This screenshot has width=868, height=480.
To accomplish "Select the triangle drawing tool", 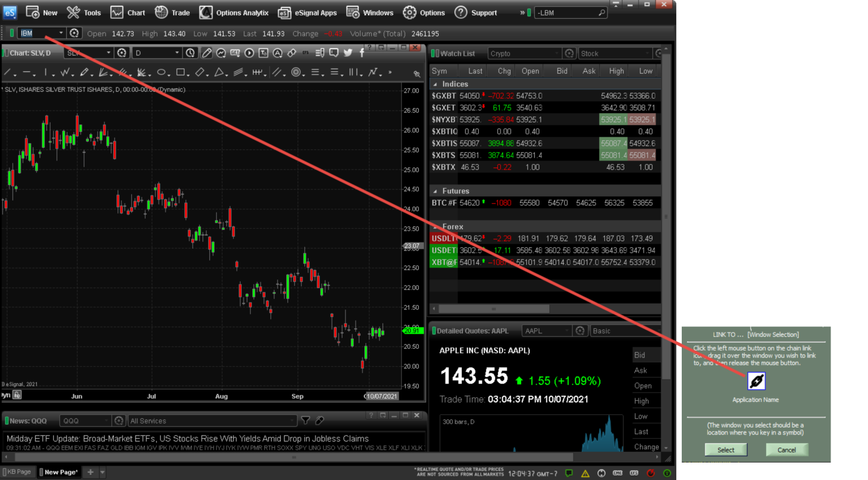I will coord(219,72).
